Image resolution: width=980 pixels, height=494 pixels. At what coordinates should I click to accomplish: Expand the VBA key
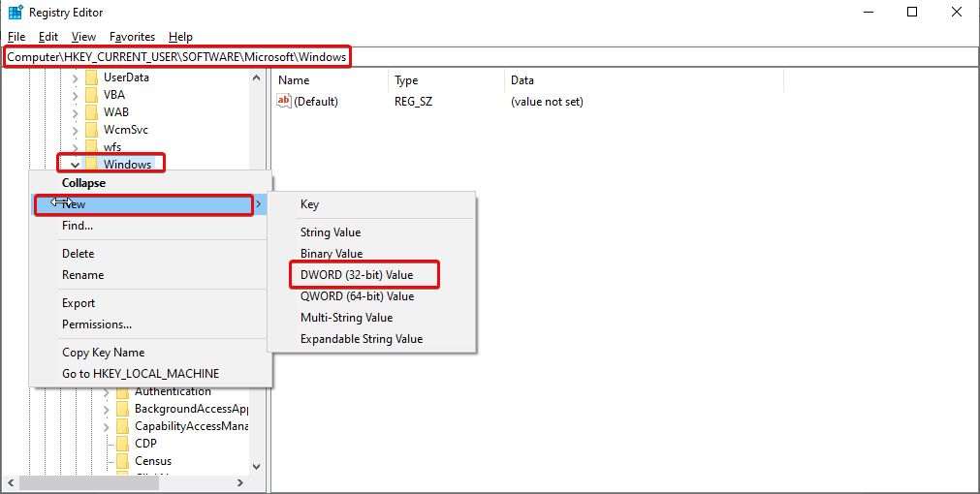tap(75, 96)
